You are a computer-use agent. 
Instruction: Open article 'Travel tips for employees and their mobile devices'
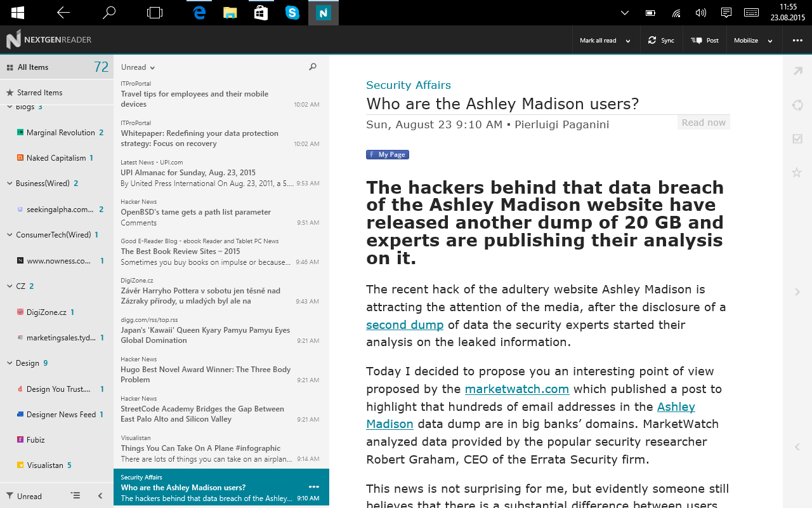point(221,94)
